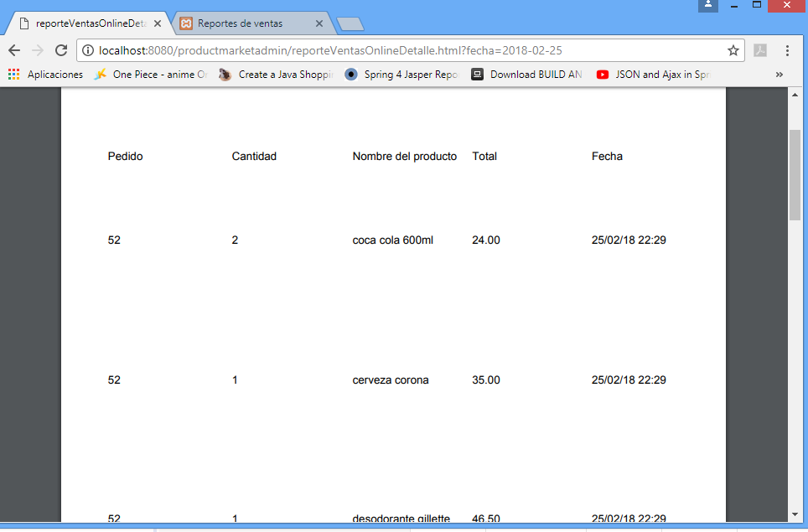Click the total value 46.50

(486, 518)
